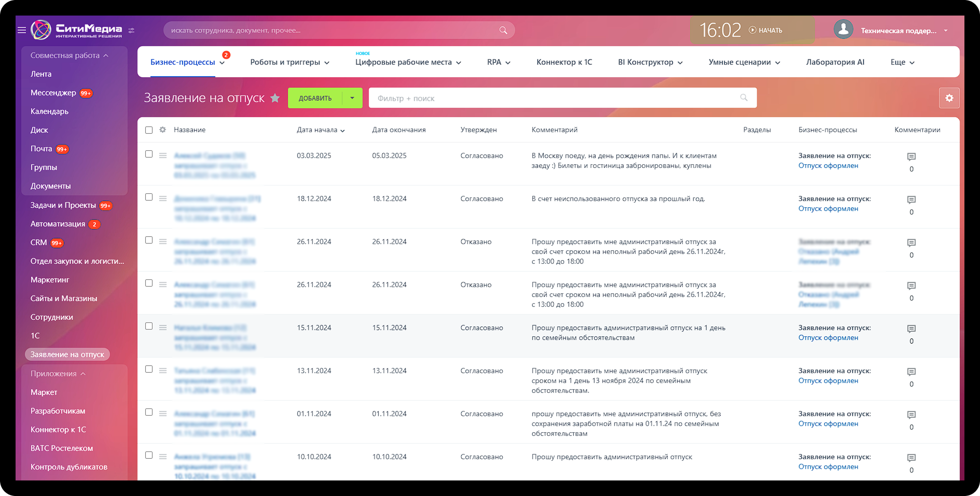Click the user avatar in the top bar
The height and width of the screenshot is (496, 980).
843,30
